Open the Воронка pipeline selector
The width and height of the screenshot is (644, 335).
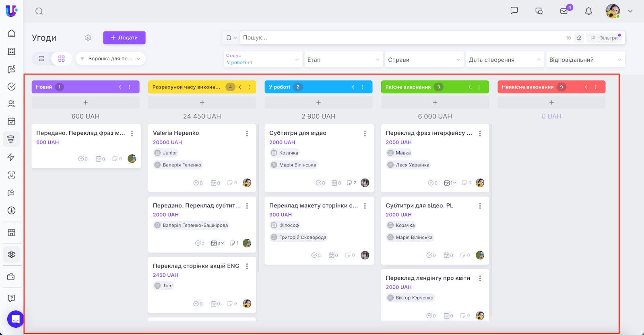coord(110,59)
